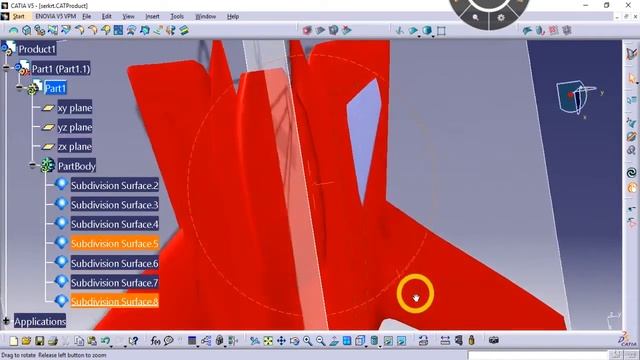640x360 pixels.
Task: Click the compass robot icon at top right
Action: (x=631, y=53)
